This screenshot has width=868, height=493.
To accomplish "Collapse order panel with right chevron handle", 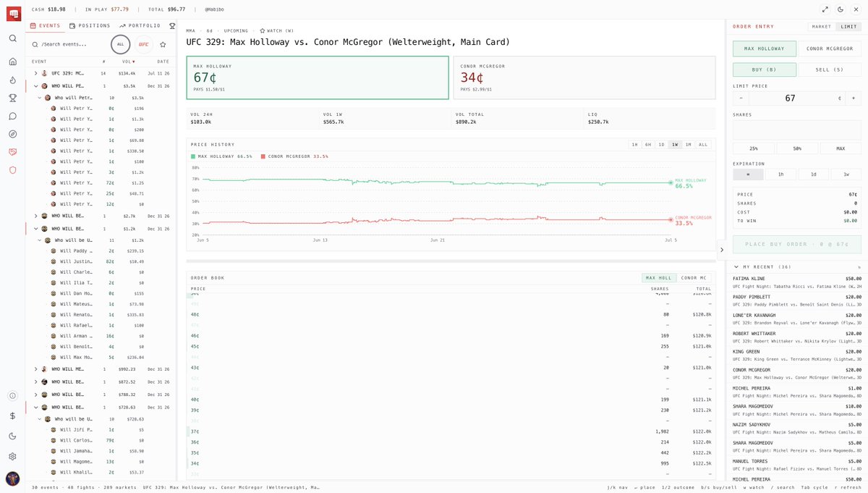I will 721,250.
